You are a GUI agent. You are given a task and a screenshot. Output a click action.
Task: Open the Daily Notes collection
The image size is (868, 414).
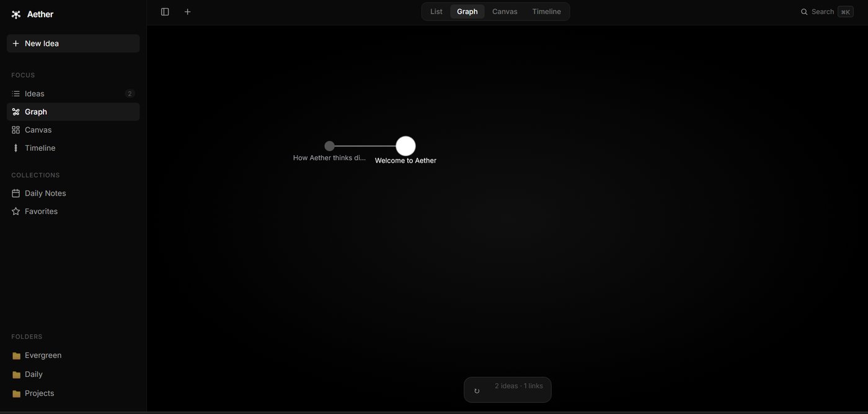[73, 194]
